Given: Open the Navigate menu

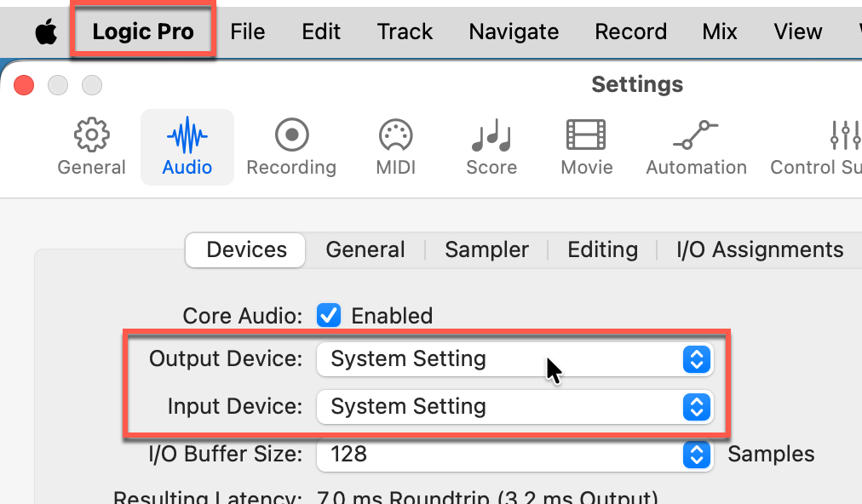Looking at the screenshot, I should tap(514, 32).
